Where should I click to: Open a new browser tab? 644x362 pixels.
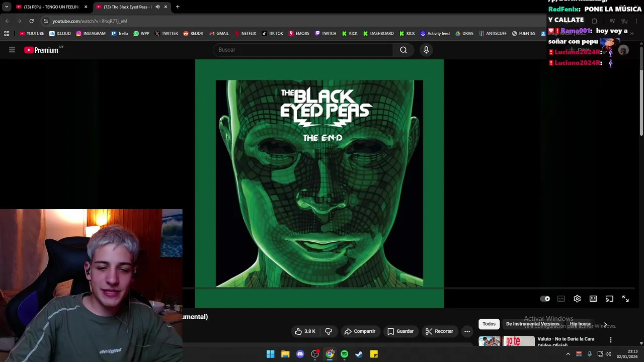178,7
